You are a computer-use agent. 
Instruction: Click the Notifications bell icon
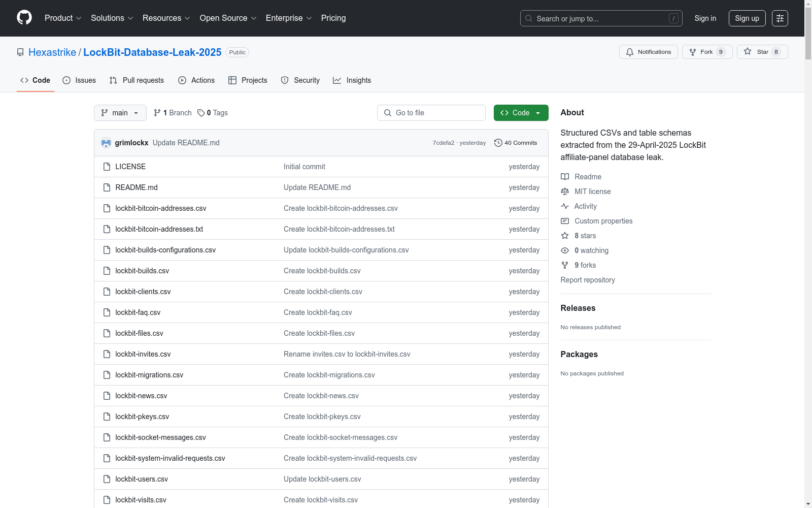pos(630,52)
